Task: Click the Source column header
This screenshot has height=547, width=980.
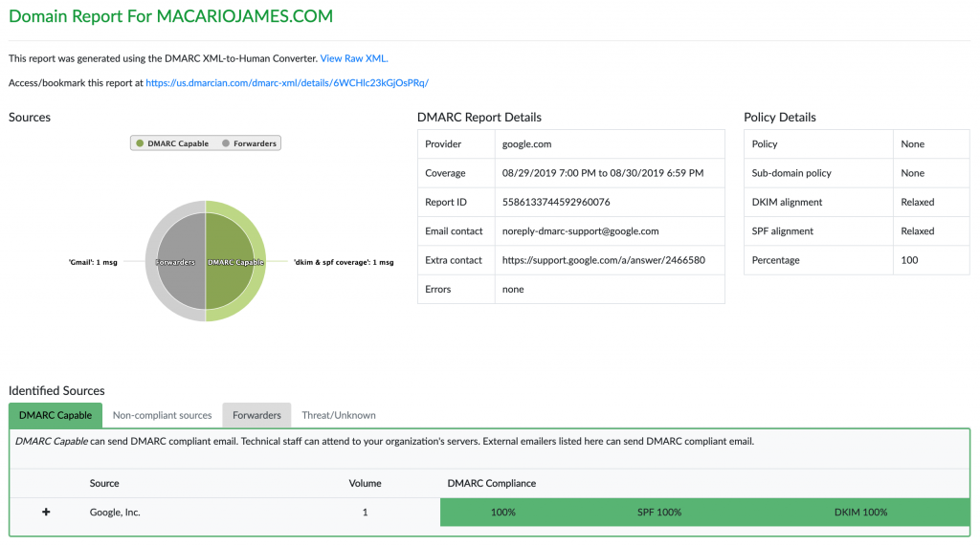Action: click(x=104, y=483)
